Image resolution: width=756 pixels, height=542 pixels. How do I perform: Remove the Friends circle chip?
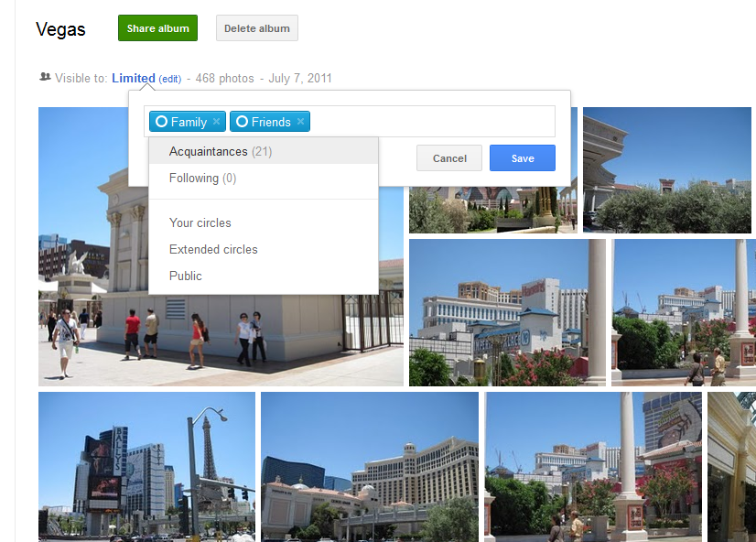click(300, 121)
